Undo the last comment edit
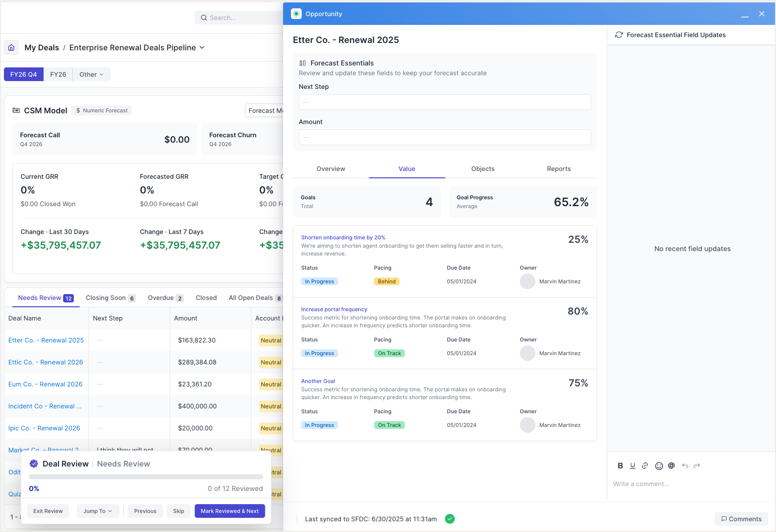This screenshot has width=776, height=532. click(x=685, y=466)
